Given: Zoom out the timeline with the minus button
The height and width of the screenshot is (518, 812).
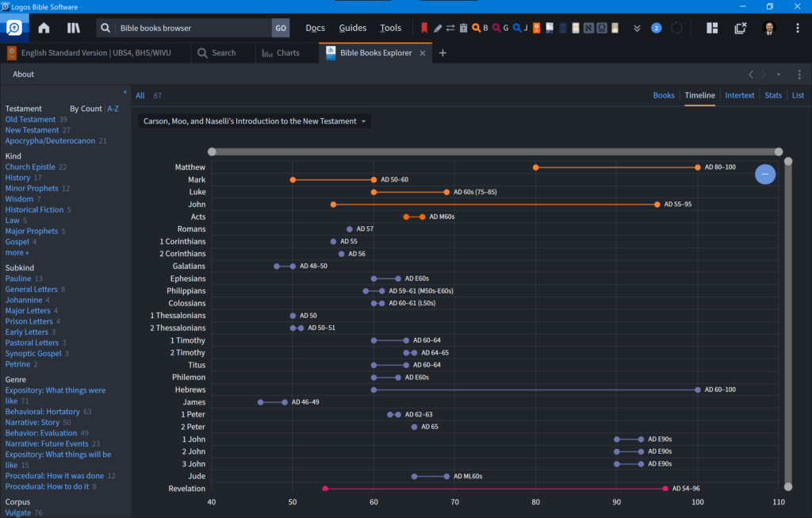Looking at the screenshot, I should 765,174.
